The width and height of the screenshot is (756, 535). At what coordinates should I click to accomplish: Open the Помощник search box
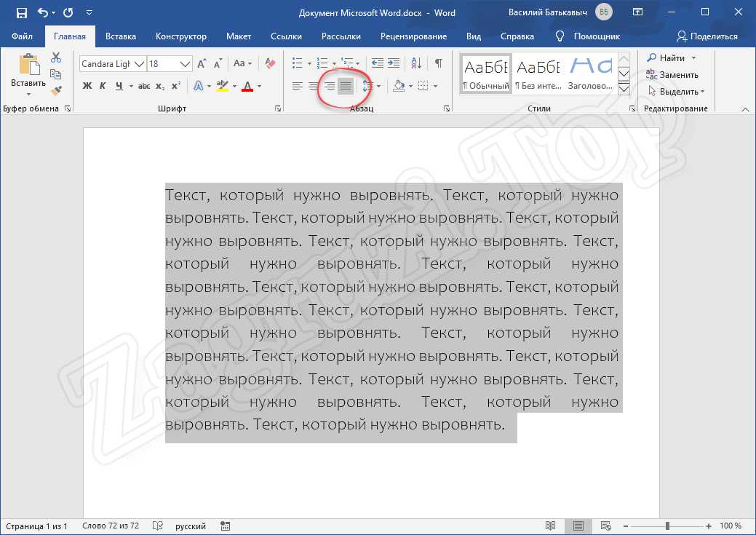pos(588,36)
